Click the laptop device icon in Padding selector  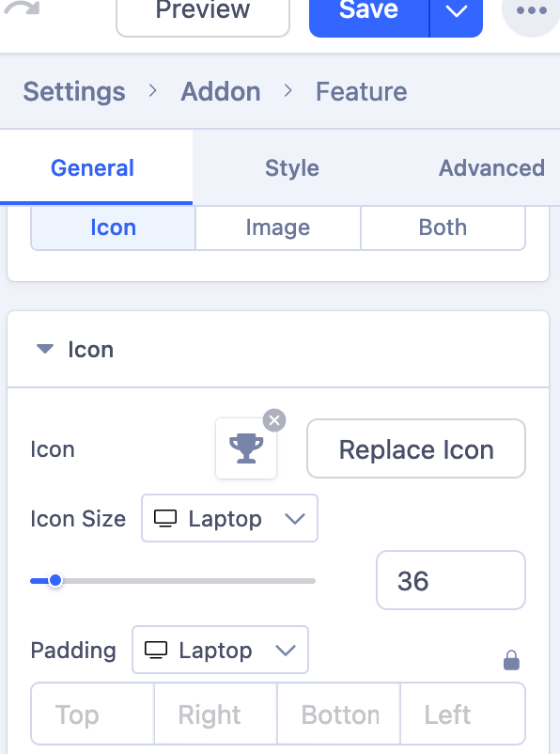coord(158,650)
